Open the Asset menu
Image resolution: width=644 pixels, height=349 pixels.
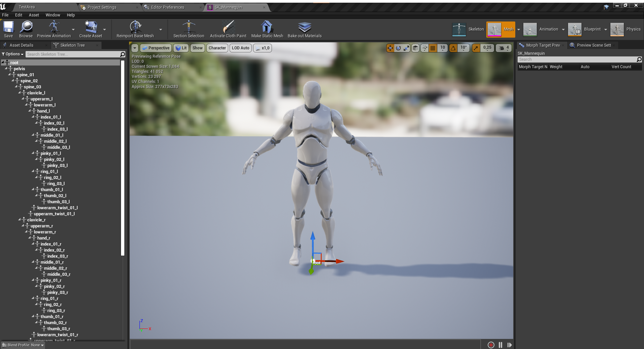[x=34, y=15]
